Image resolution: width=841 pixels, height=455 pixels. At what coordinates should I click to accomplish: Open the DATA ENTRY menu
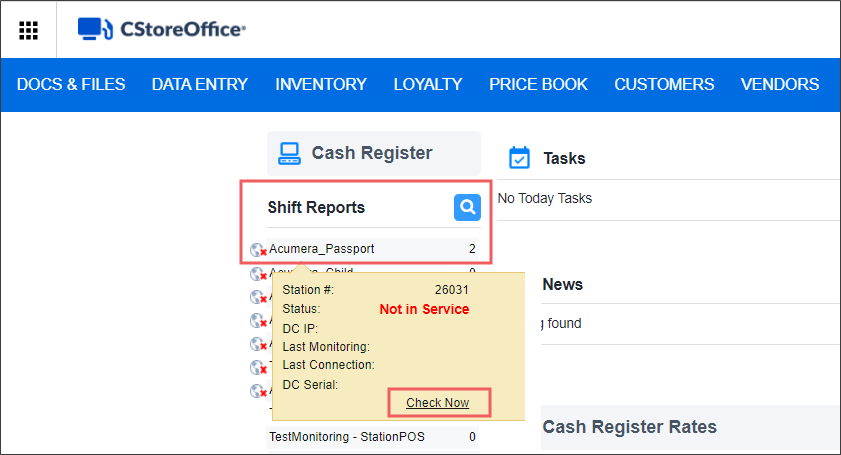tap(200, 84)
